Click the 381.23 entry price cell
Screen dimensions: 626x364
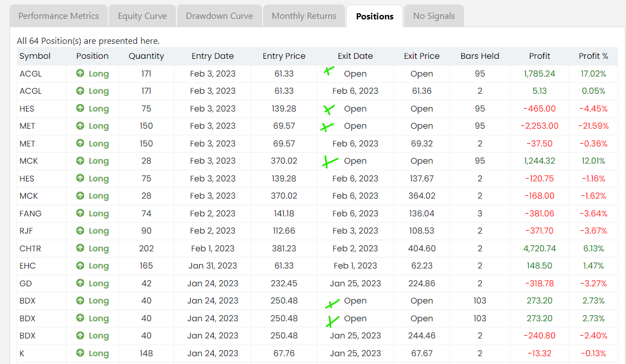pos(284,248)
